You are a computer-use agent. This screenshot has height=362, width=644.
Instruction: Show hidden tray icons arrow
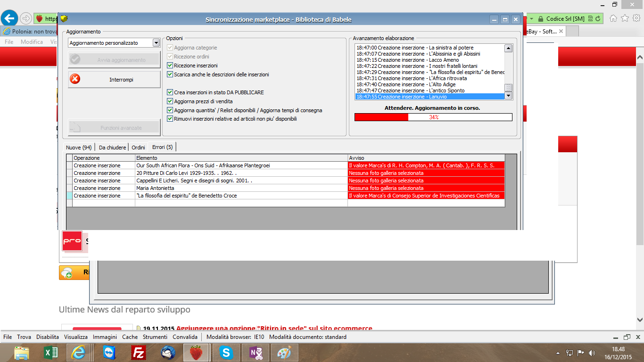coord(558,353)
